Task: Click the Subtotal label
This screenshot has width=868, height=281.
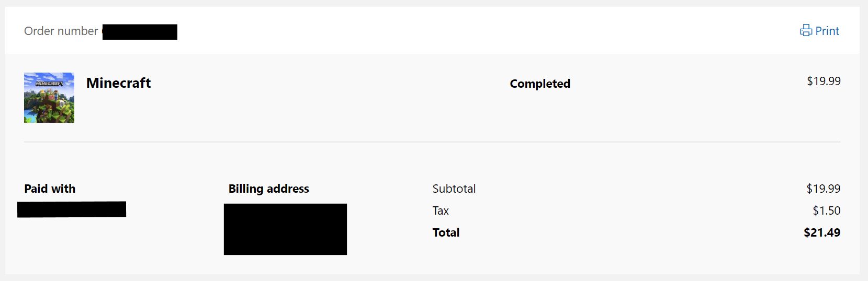Action: click(x=454, y=189)
